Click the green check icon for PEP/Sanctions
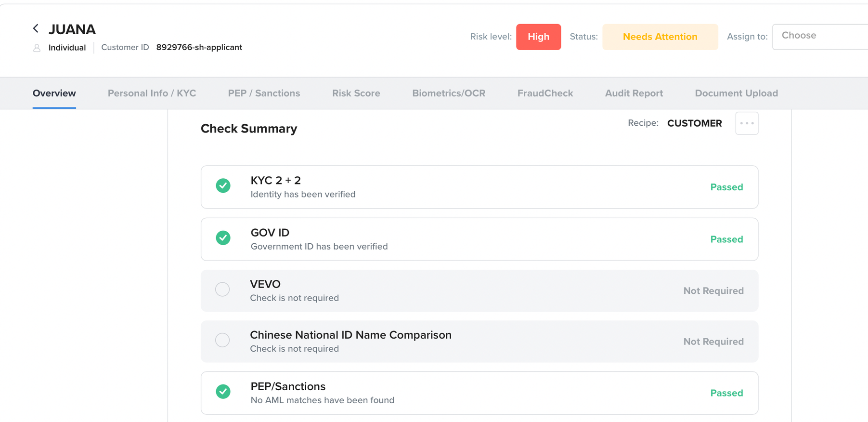The image size is (868, 422). point(223,391)
